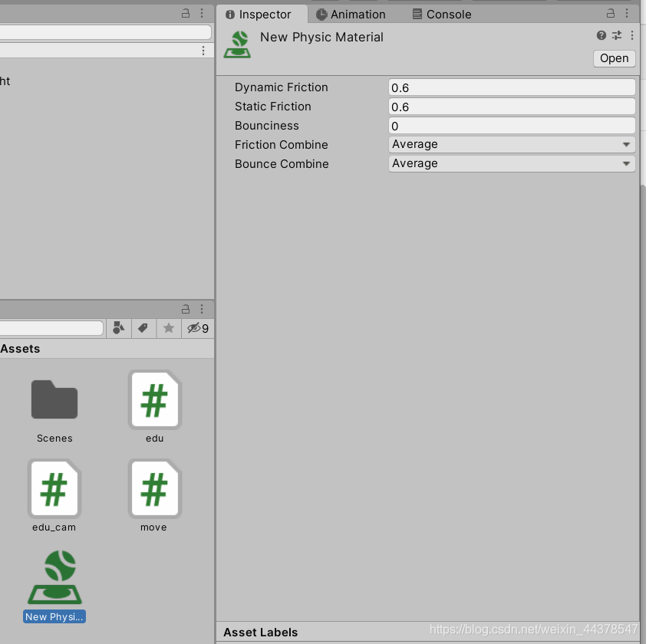Toggle the Project panel lock icon
The image size is (646, 644).
click(186, 309)
